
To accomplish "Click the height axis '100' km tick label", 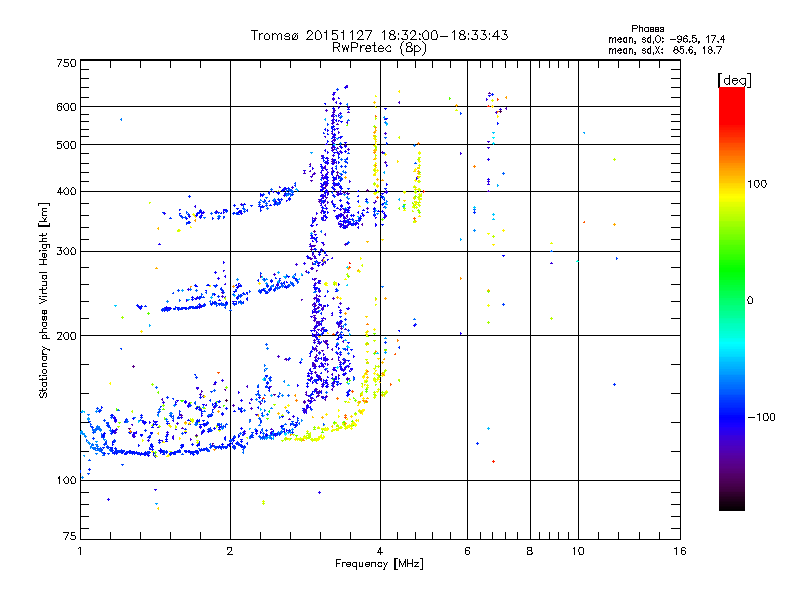I will 67,480.
